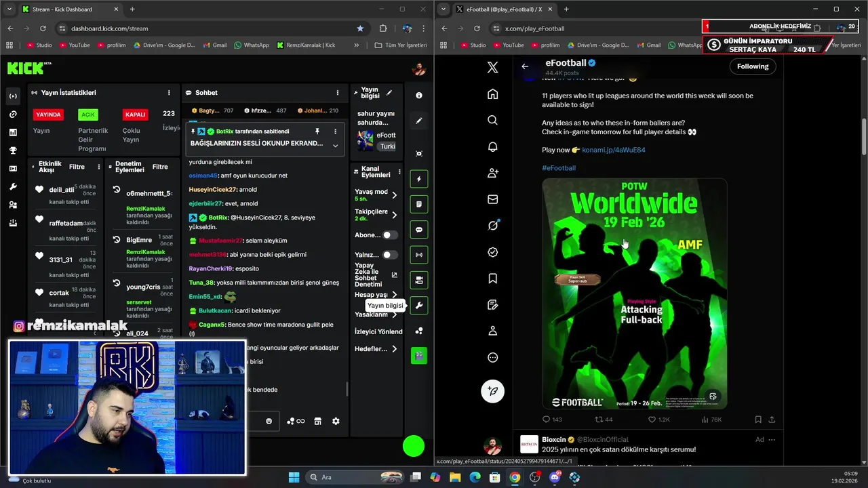Open Discord from taskbar
The width and height of the screenshot is (868, 488).
pos(555,477)
